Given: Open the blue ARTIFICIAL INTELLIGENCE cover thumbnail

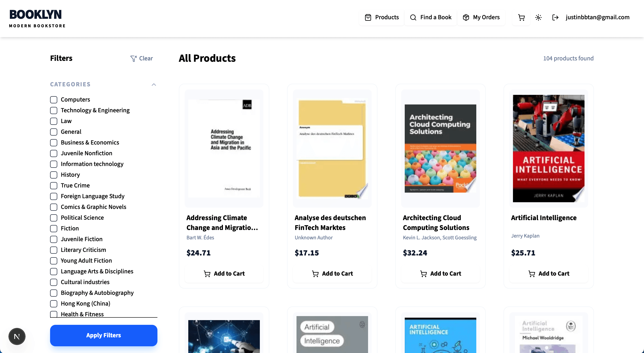Looking at the screenshot, I should coord(441,335).
